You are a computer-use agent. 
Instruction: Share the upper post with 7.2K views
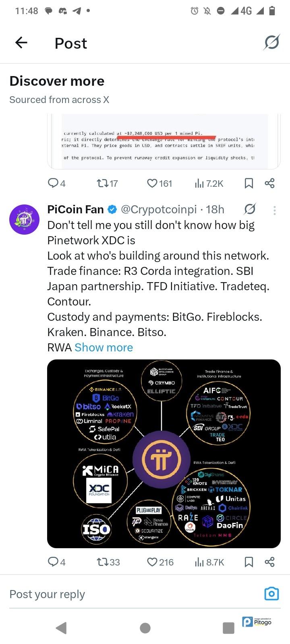269,184
